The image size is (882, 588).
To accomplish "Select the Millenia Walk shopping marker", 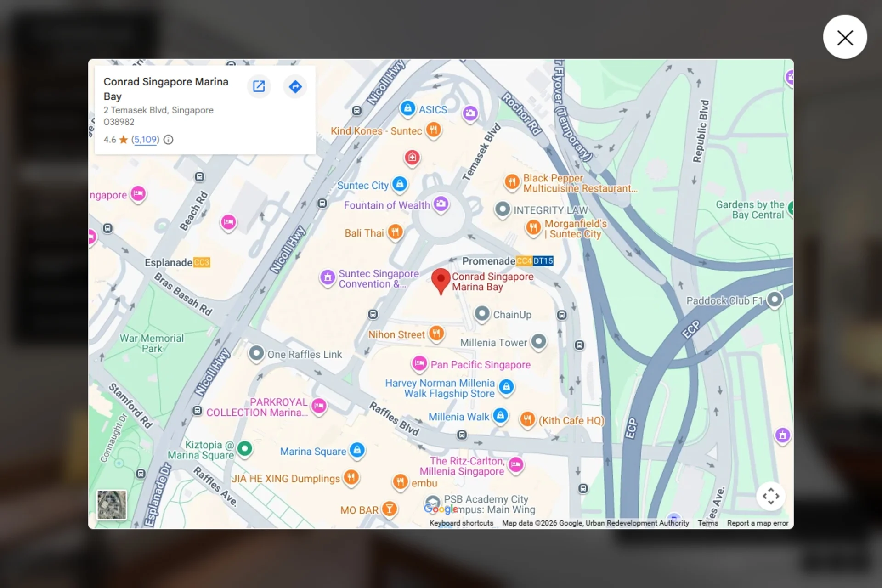I will click(x=501, y=416).
